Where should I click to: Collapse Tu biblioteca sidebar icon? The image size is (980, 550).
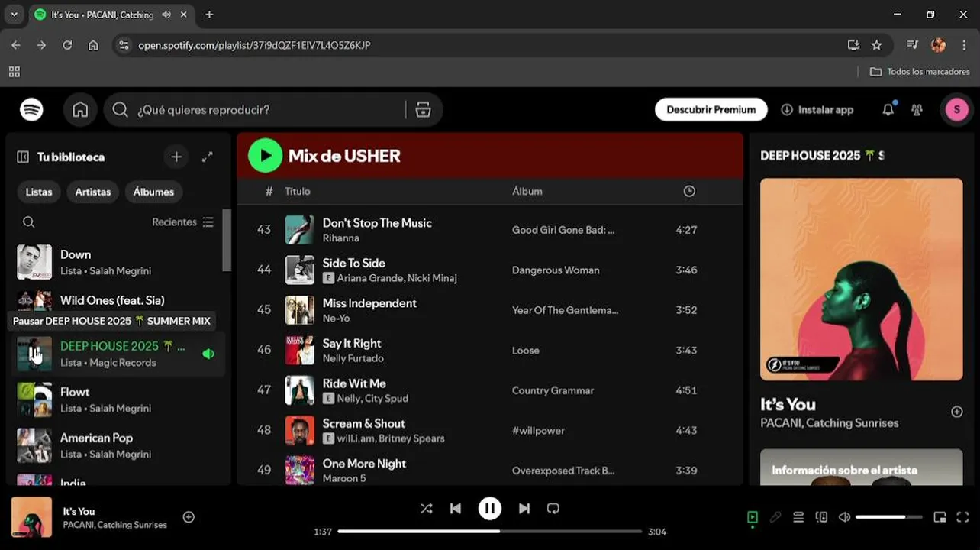[23, 157]
